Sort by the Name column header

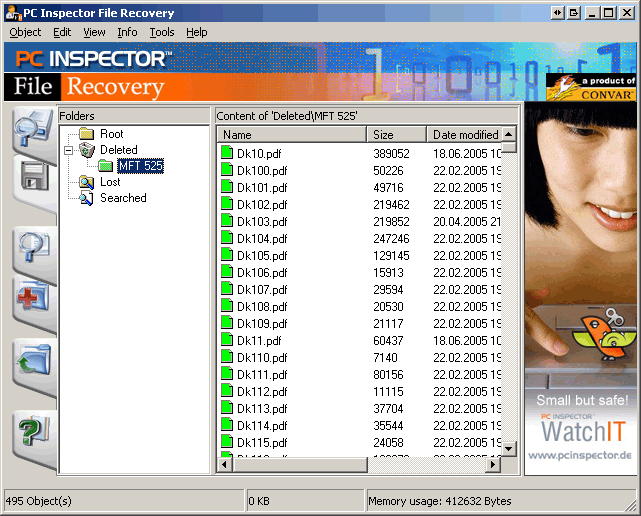point(291,135)
